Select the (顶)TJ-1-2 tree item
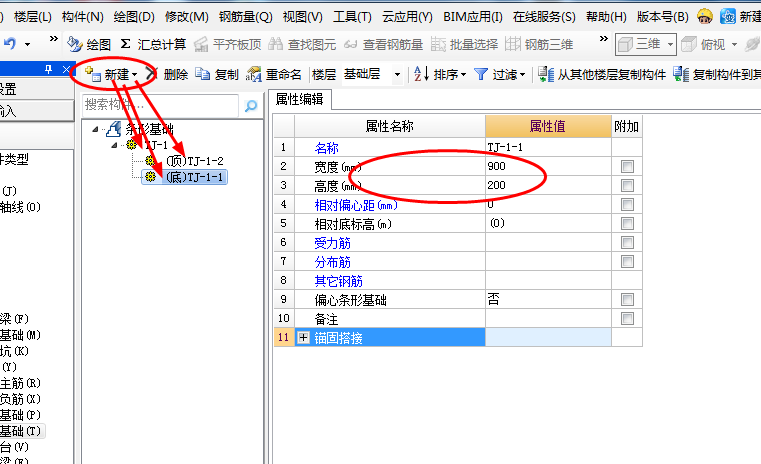 [195, 161]
